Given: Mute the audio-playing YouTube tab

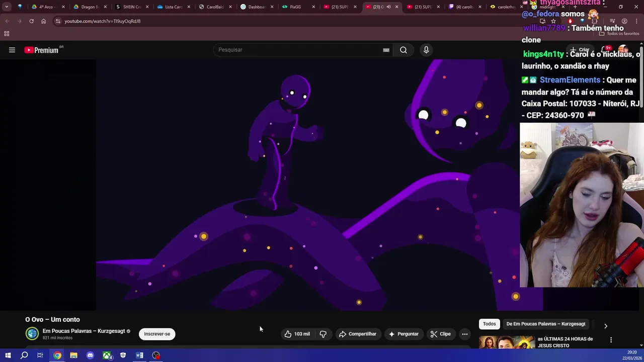Looking at the screenshot, I should tap(388, 7).
